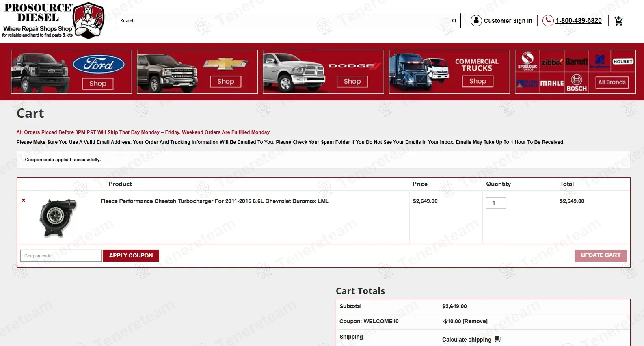Open the Dodge Shop button
Screen dimensions: 644x346
[x=352, y=82]
